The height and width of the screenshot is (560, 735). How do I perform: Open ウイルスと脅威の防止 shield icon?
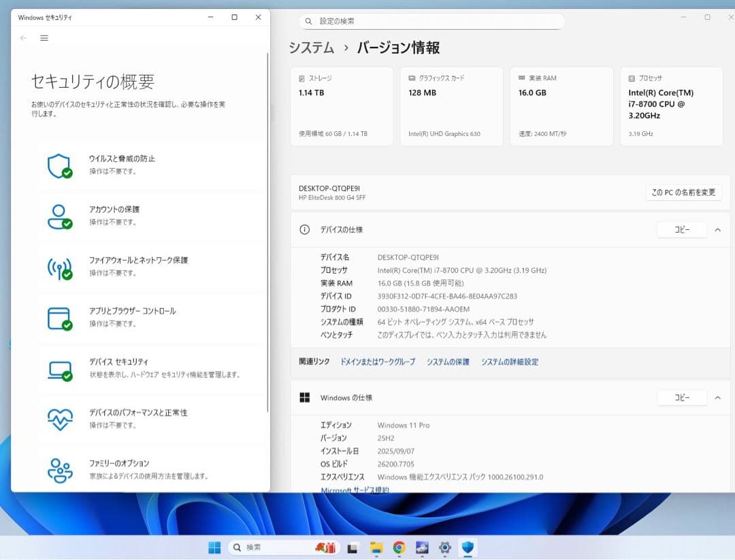coord(60,163)
